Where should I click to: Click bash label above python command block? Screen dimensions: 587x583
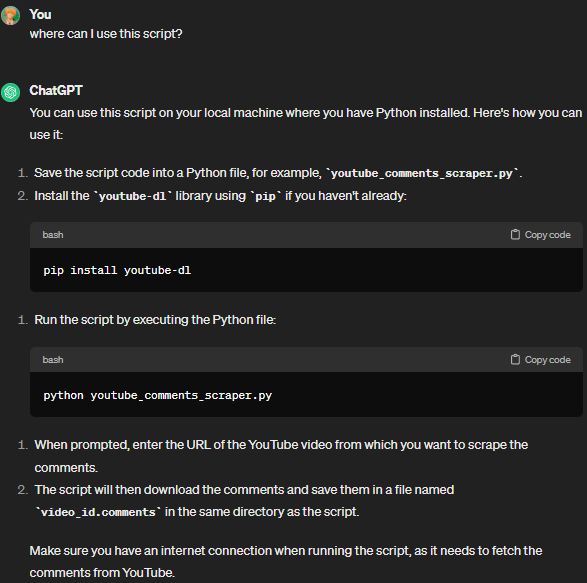coord(53,360)
